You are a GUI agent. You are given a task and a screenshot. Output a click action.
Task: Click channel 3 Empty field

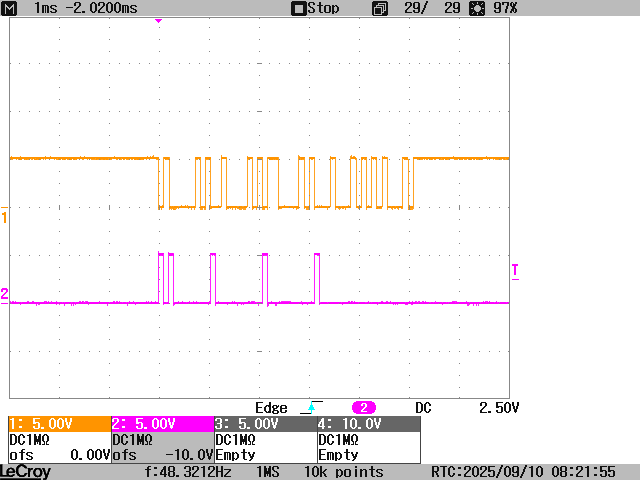click(x=235, y=455)
